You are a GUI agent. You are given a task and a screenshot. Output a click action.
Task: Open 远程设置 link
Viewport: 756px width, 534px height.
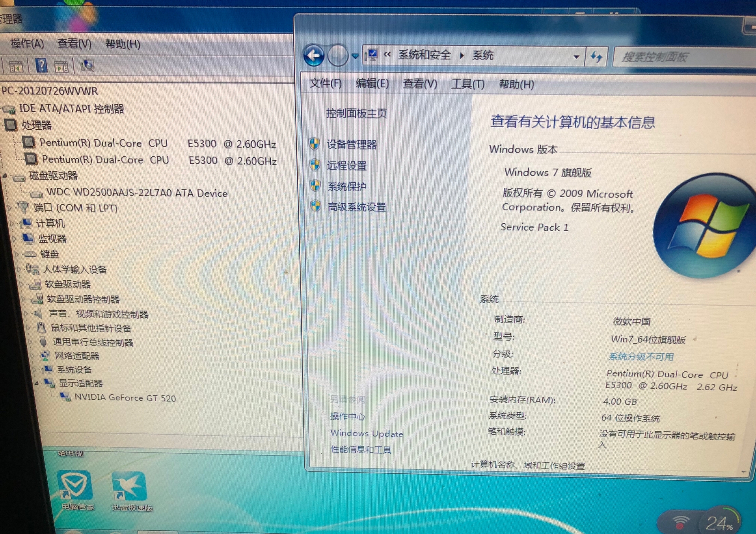[347, 165]
